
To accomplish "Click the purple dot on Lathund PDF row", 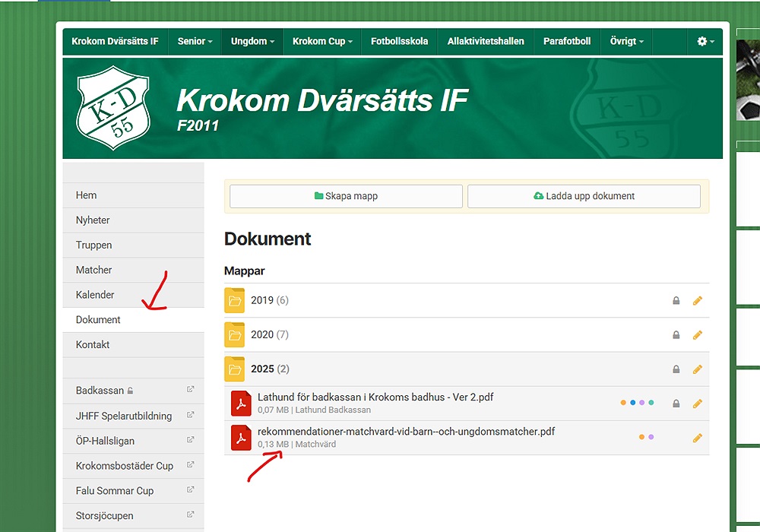I will [641, 403].
